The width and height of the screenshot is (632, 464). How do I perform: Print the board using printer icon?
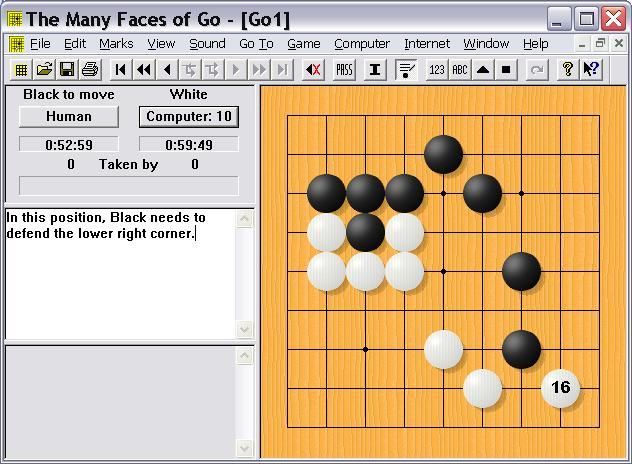(x=90, y=69)
